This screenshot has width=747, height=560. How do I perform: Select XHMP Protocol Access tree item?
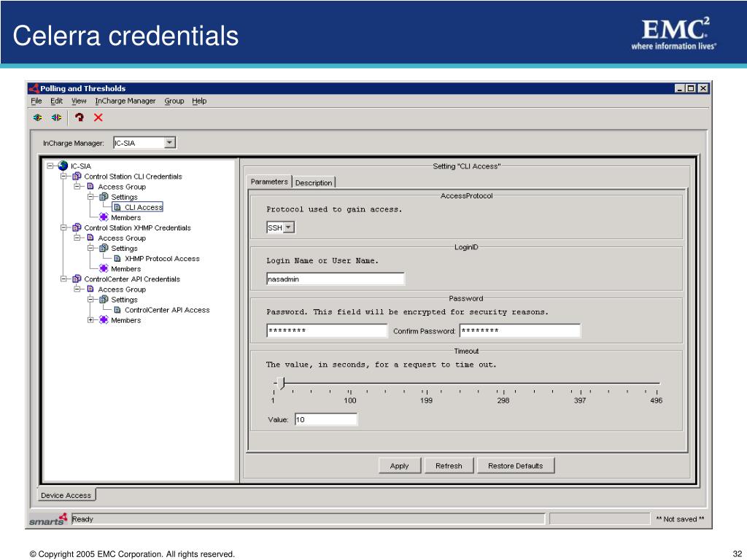[161, 259]
